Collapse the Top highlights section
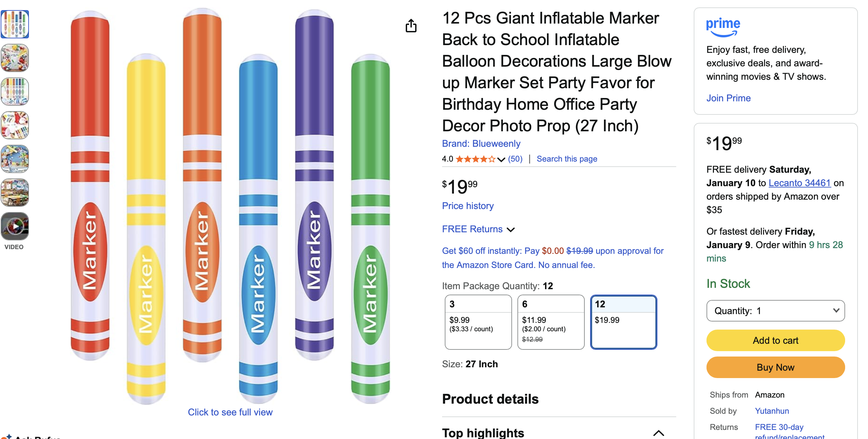This screenshot has width=868, height=439. point(658,433)
